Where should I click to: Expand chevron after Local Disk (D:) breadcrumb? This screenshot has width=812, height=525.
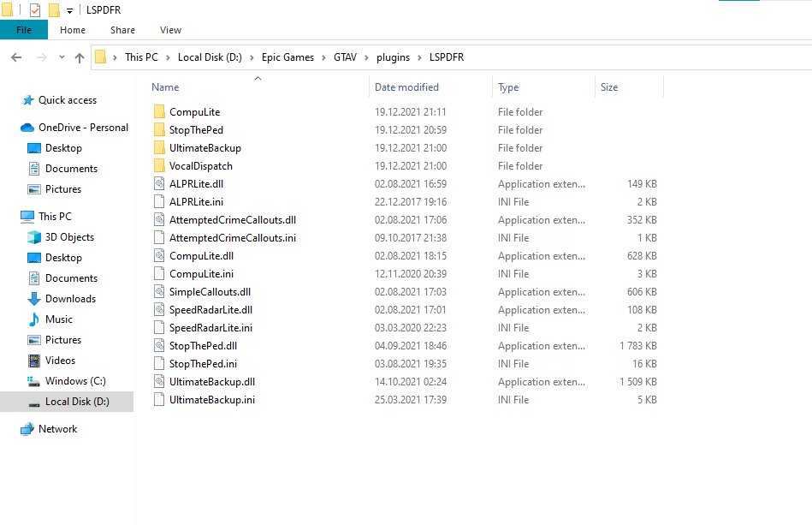[x=252, y=57]
